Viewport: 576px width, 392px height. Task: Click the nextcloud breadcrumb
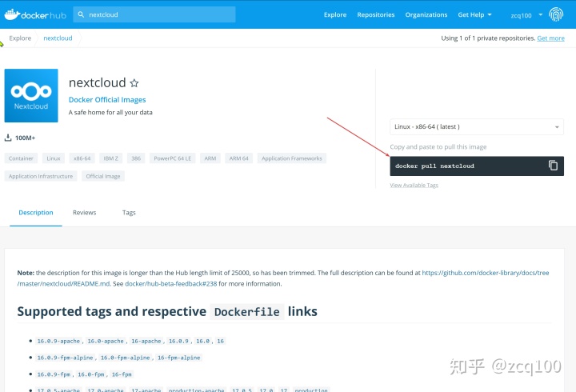[58, 38]
